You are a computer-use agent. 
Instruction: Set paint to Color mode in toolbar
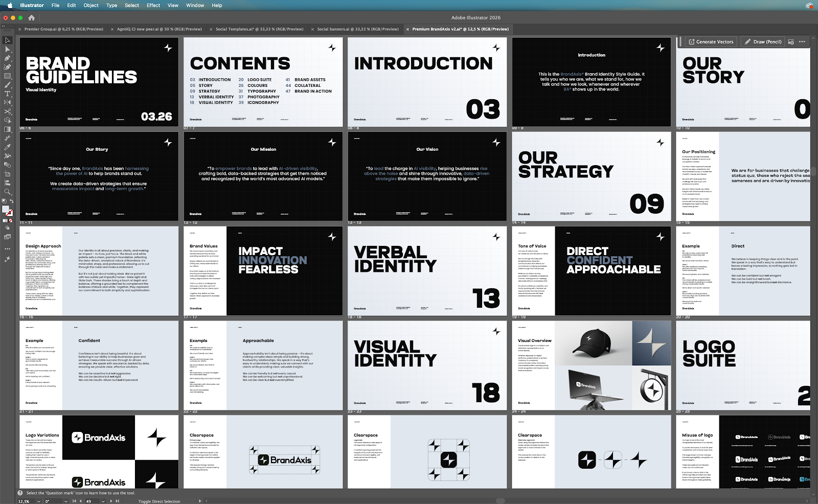pos(5,221)
